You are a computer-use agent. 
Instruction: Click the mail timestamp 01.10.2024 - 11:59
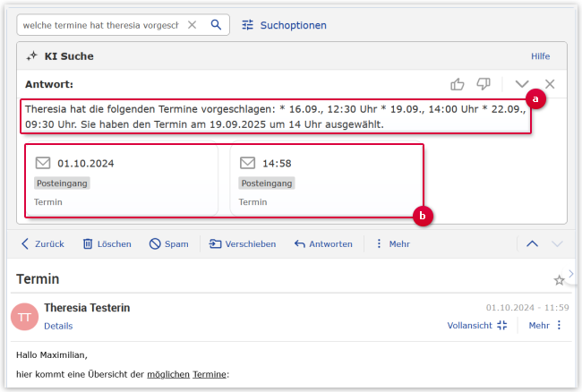tap(527, 308)
